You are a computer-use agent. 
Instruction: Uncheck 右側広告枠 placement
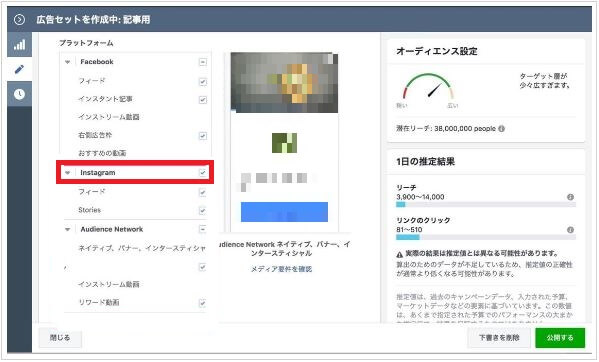(x=202, y=136)
